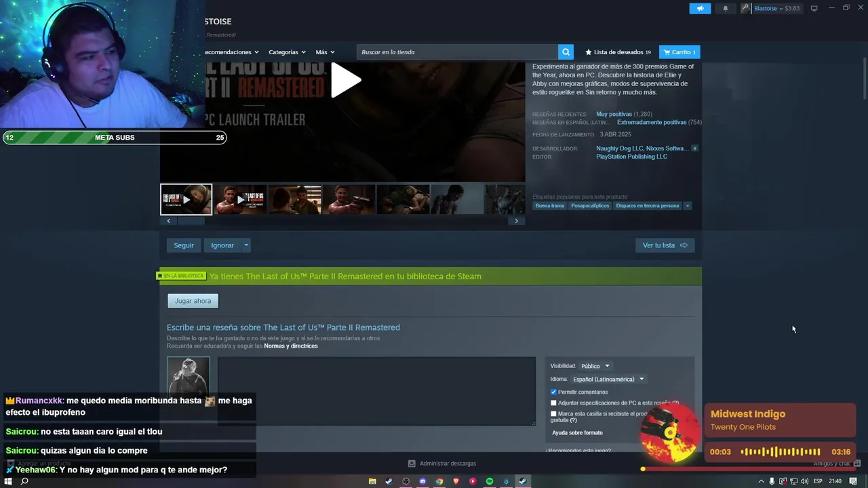Open active Steam window taskbar icon
Viewport: 868px width, 488px height.
coord(523,481)
